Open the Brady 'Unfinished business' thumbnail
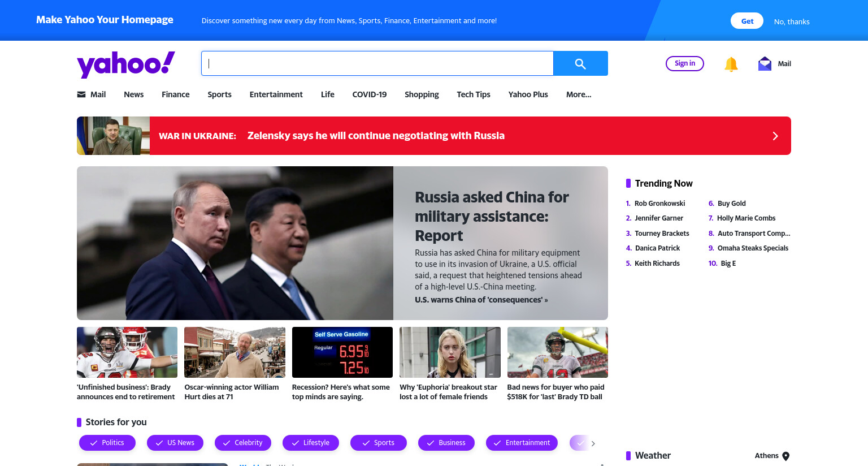 pos(127,352)
